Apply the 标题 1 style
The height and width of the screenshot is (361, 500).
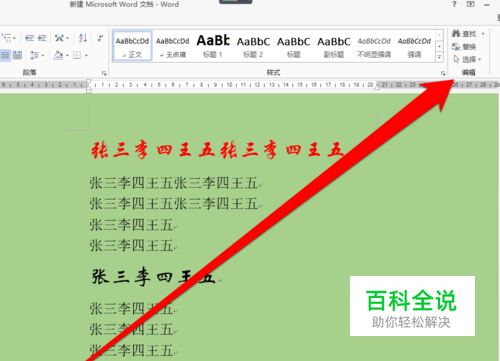click(213, 46)
